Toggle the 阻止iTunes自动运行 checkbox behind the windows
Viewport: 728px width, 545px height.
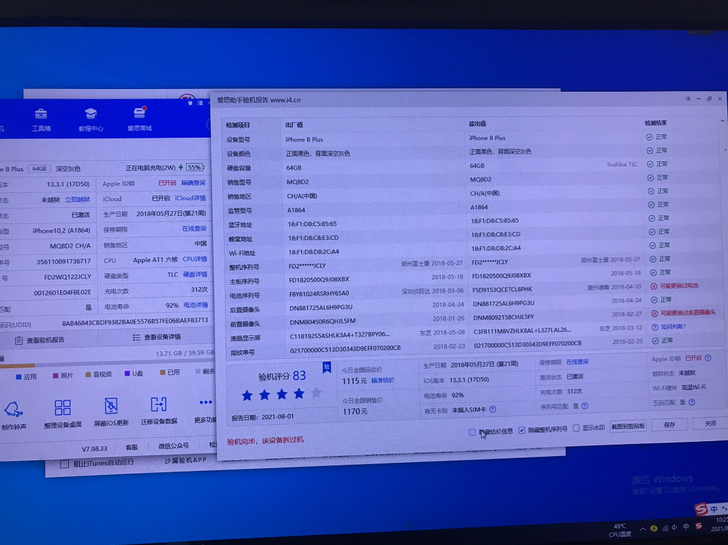pos(65,464)
